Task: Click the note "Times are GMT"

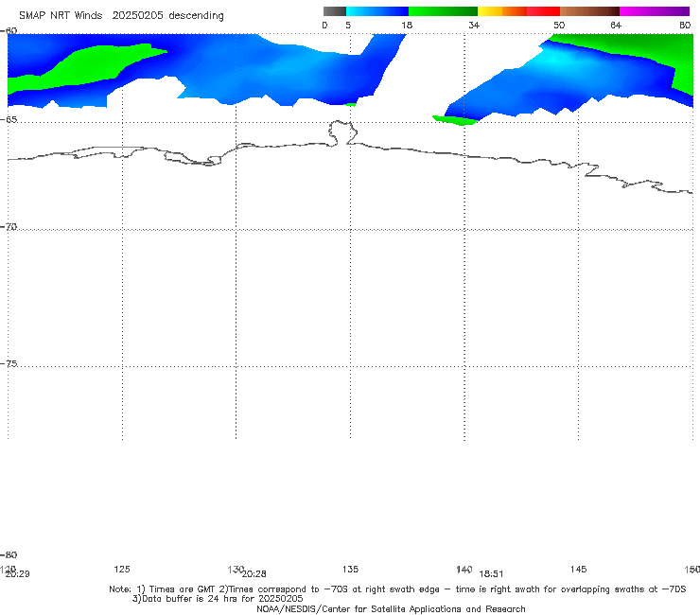Action: [x=183, y=589]
